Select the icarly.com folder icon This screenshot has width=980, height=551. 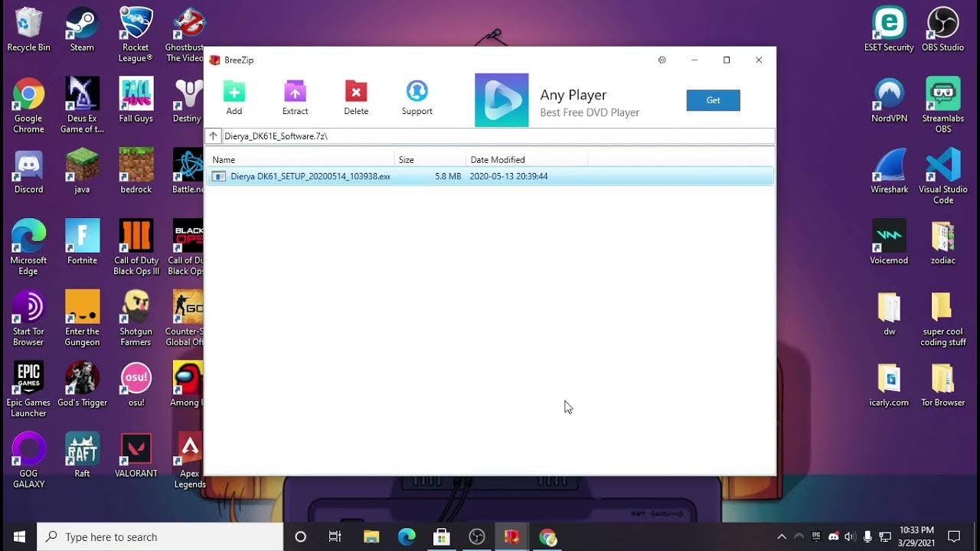889,384
